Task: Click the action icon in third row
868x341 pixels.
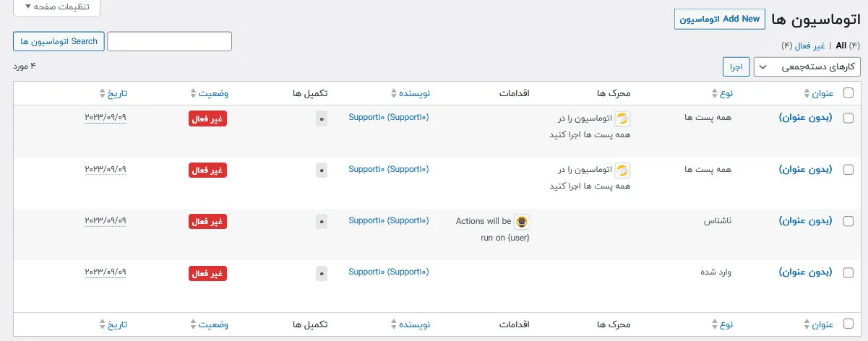Action: [x=522, y=222]
